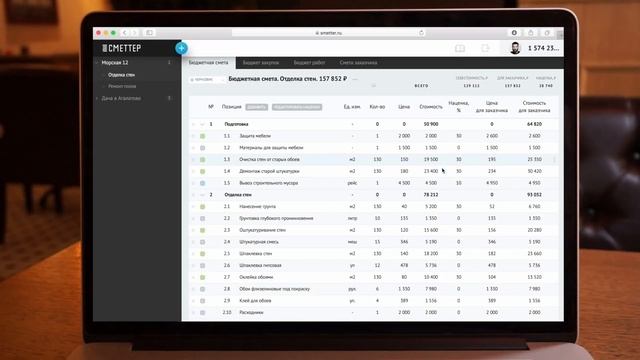Select Отделка стен in sidebar
This screenshot has width=640, height=360.
tap(121, 75)
